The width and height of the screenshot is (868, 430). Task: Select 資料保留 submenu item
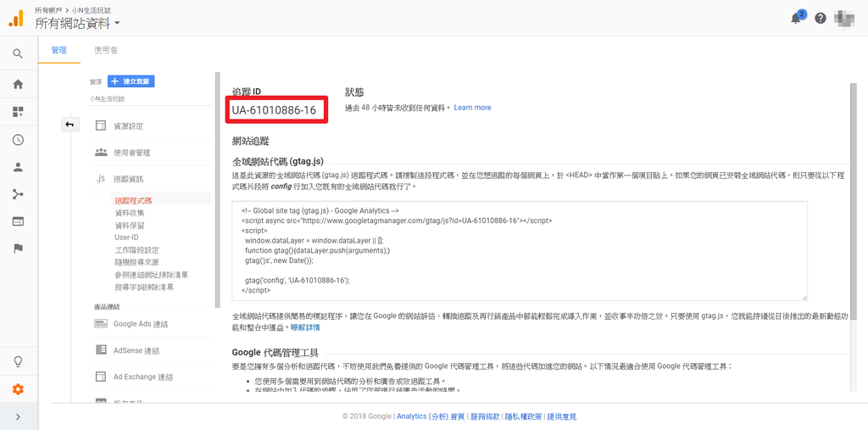click(130, 226)
